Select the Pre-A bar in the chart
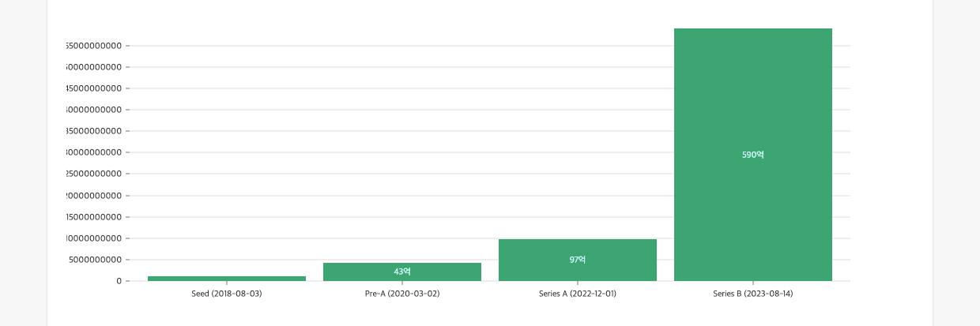The width and height of the screenshot is (980, 326). 402,265
